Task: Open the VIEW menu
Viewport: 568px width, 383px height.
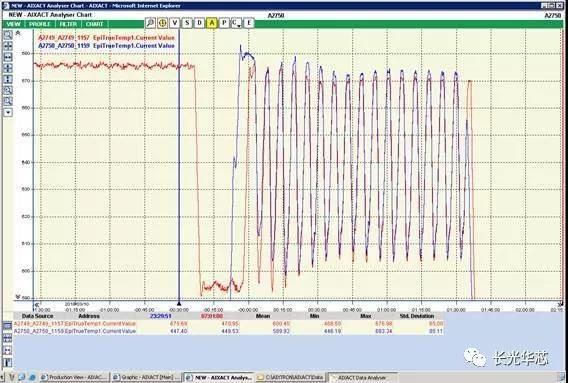Action: pos(13,24)
